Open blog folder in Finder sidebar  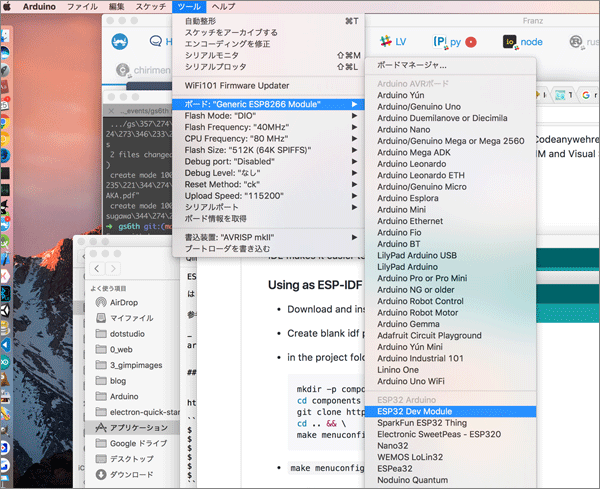pos(132,381)
